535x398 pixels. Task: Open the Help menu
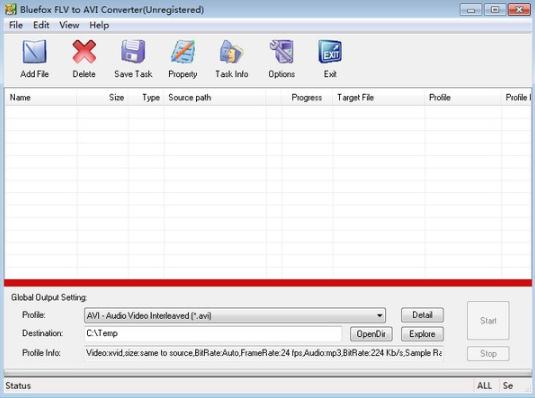pos(99,25)
